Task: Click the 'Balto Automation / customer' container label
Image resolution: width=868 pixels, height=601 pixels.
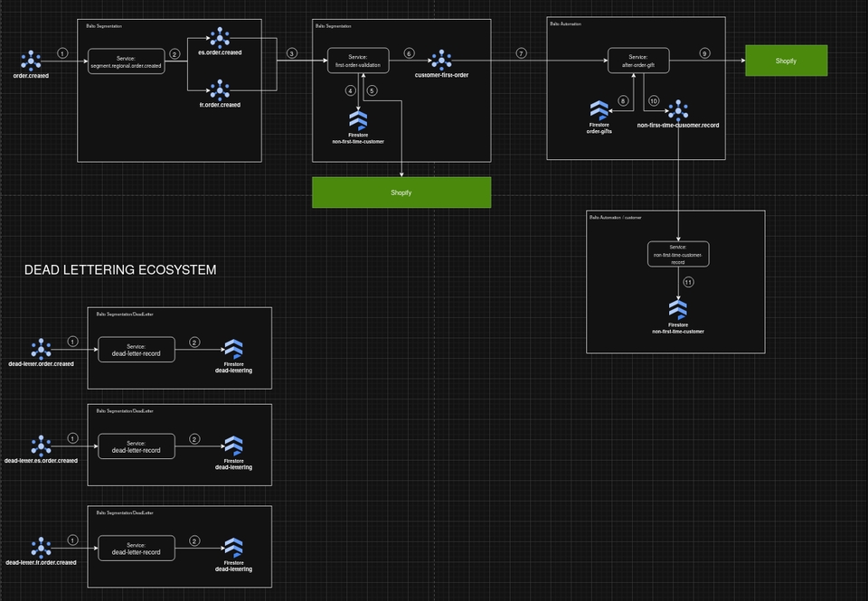Action: [615, 218]
